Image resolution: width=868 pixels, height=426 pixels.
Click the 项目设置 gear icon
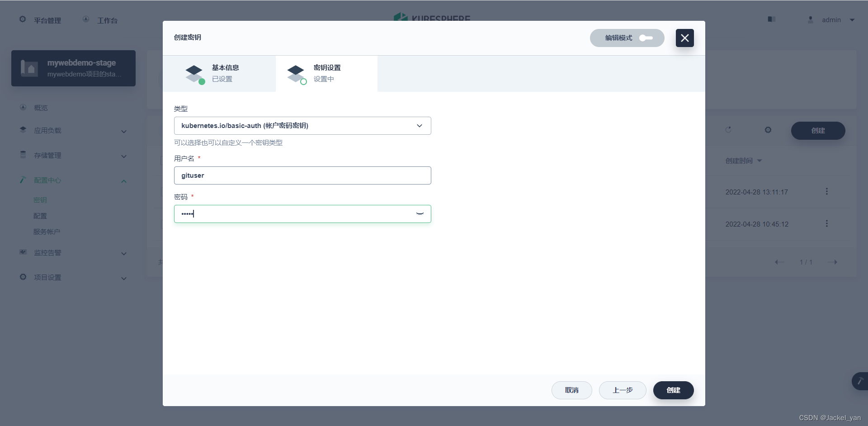click(x=23, y=277)
